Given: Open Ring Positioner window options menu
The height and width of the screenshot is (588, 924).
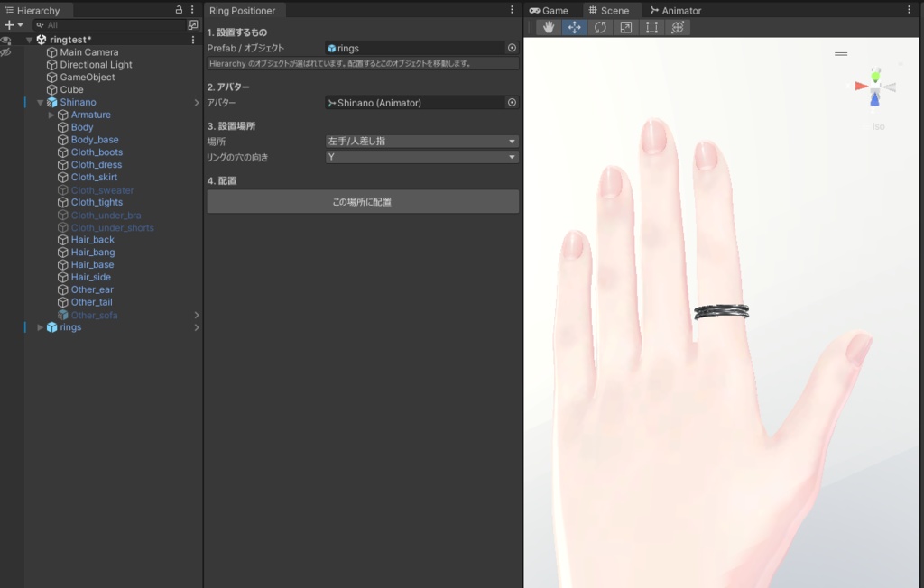Looking at the screenshot, I should click(512, 9).
